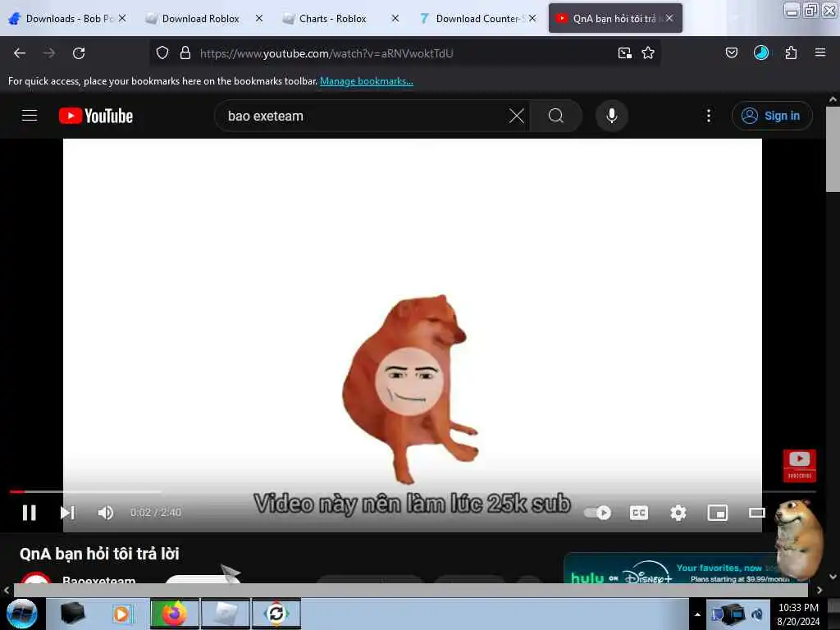
Task: Open the Manage bookmarks link
Action: [367, 81]
